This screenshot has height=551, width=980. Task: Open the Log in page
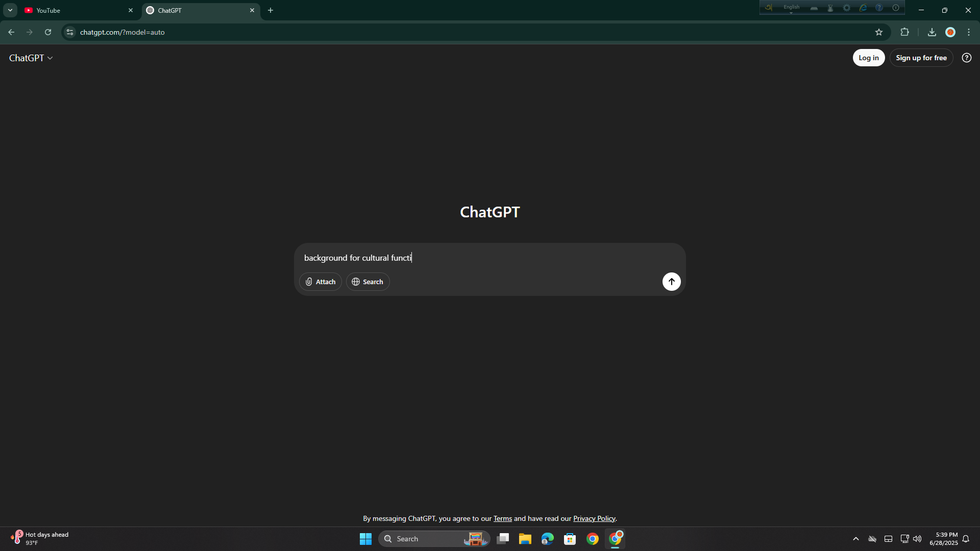pyautogui.click(x=868, y=58)
